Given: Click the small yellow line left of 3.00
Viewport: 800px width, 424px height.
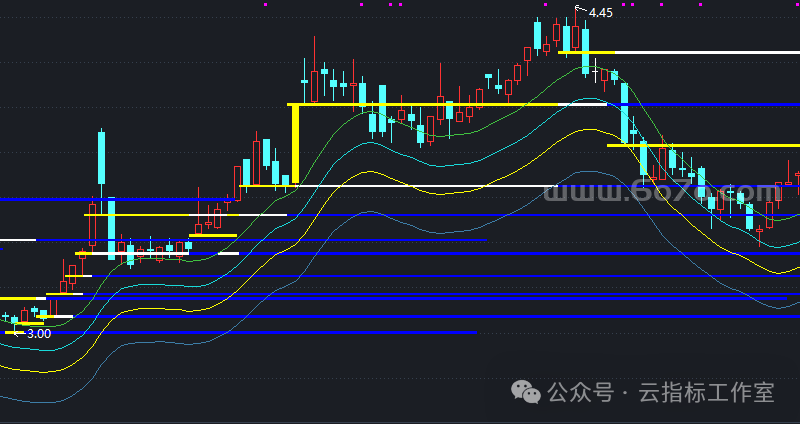Looking at the screenshot, I should click(x=11, y=333).
